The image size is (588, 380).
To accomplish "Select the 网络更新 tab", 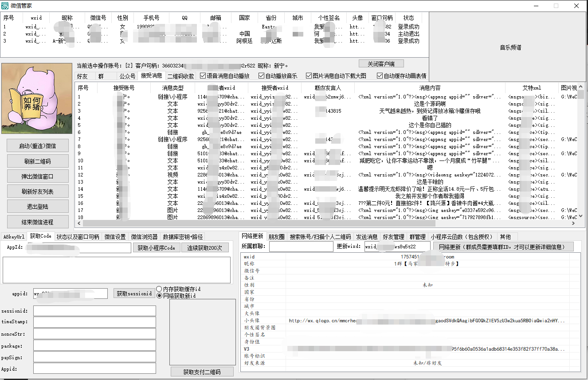I will coord(252,236).
